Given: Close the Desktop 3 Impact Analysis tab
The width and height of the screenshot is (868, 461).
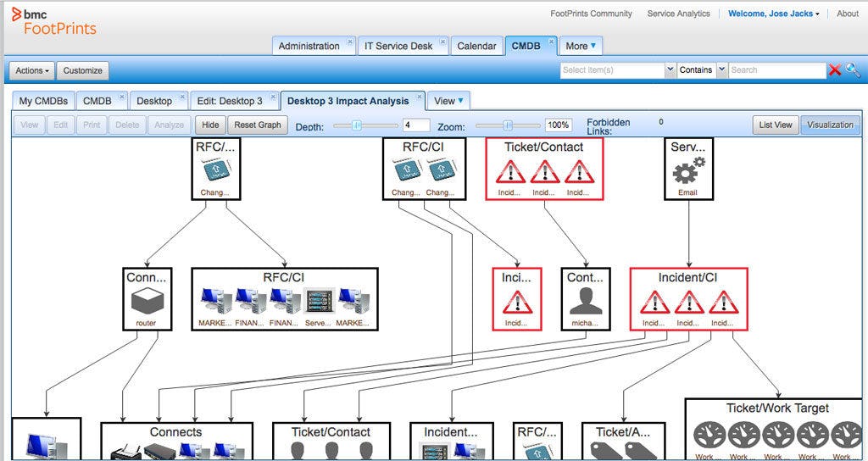Looking at the screenshot, I should (420, 97).
